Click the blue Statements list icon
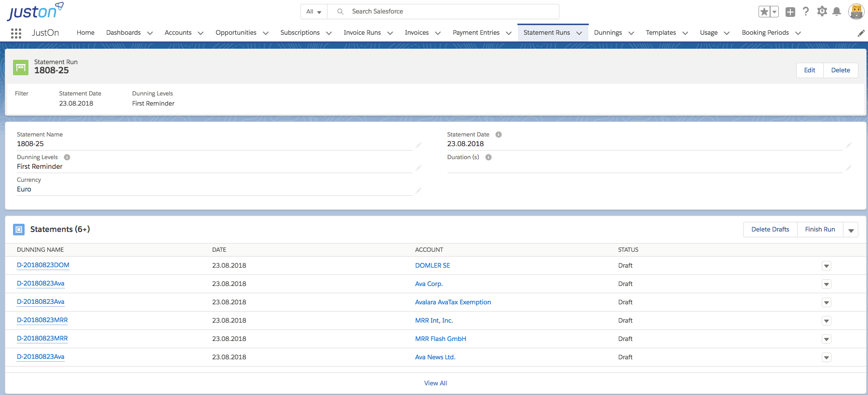This screenshot has width=868, height=395. pos(19,230)
